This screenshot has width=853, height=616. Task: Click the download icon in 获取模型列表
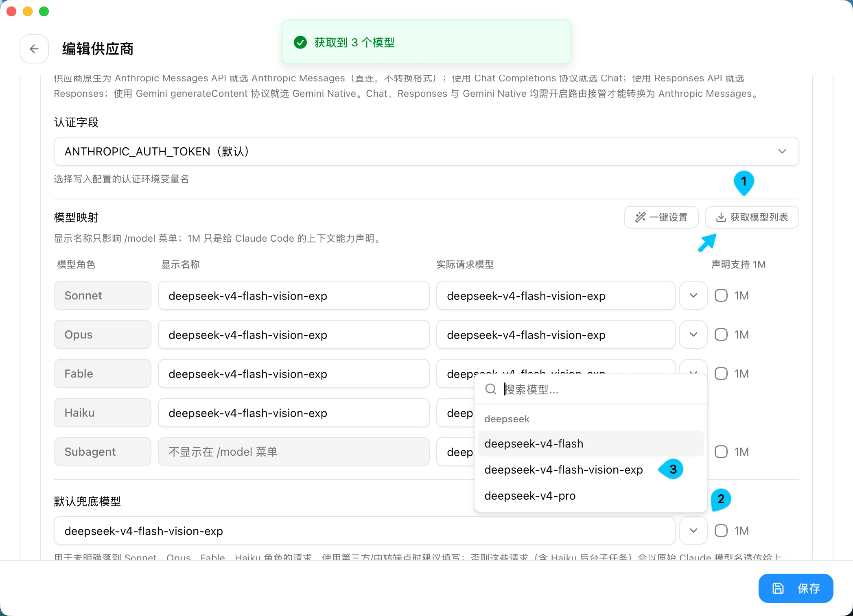tap(721, 217)
